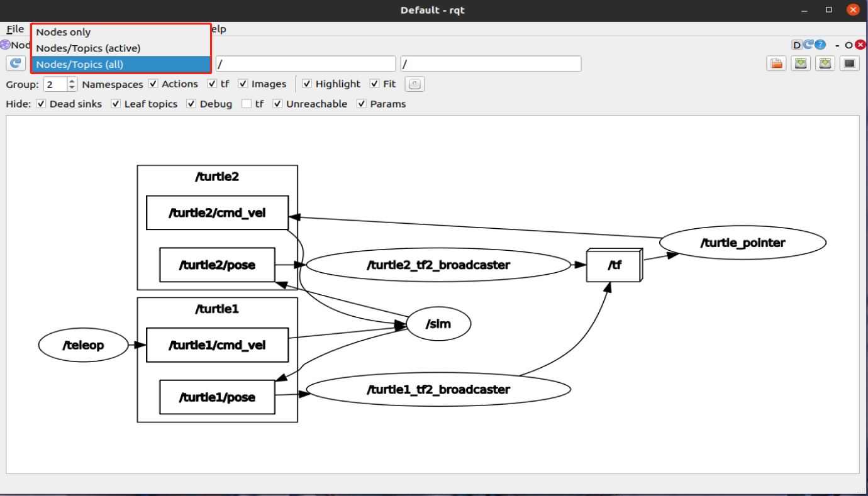Select the /teleop node ellipse

[x=83, y=345]
